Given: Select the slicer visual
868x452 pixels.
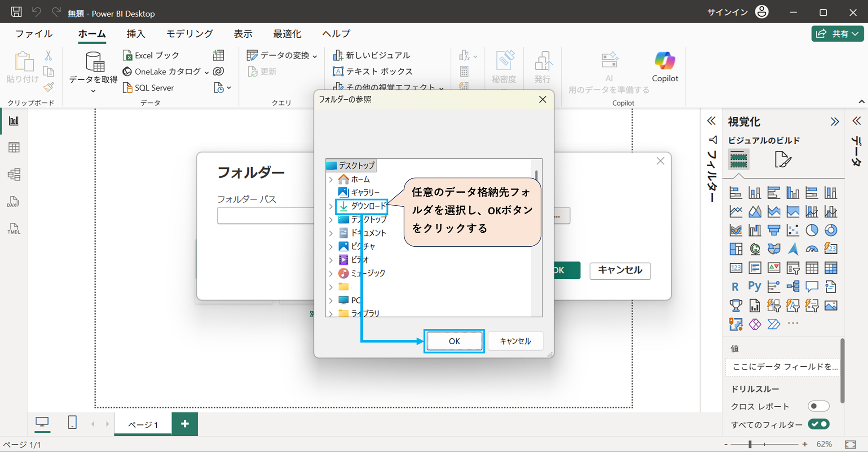Looking at the screenshot, I should click(793, 268).
